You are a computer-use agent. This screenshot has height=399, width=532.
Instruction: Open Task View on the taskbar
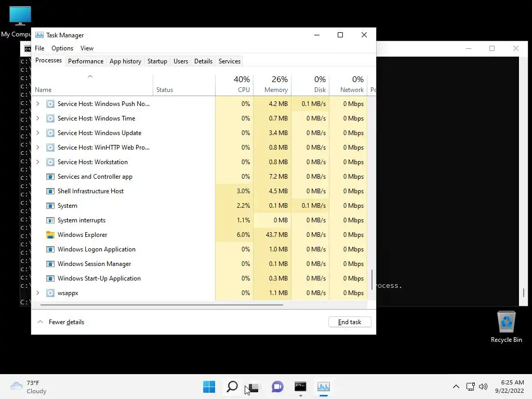(x=255, y=387)
